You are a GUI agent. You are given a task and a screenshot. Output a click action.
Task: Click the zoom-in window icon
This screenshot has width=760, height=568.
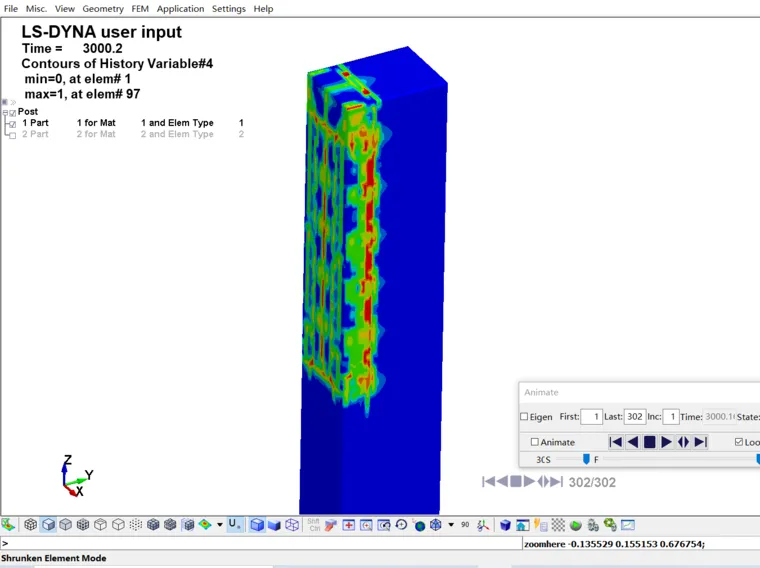click(366, 525)
